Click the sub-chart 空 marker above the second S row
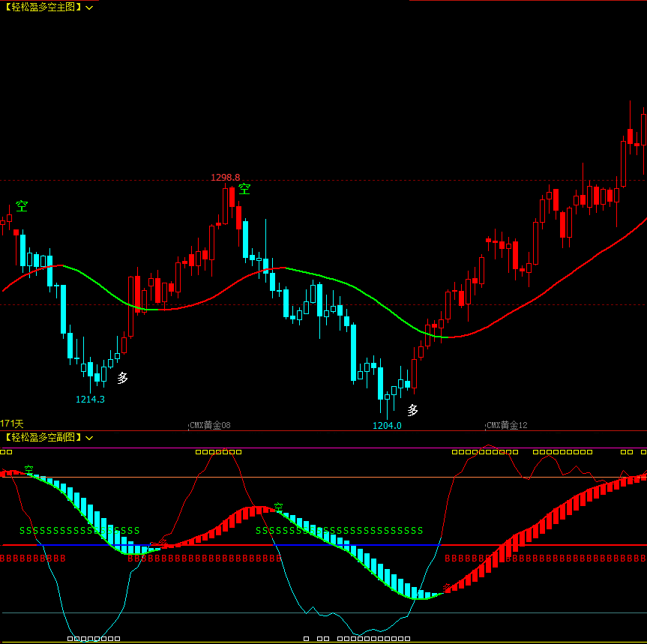 (279, 507)
